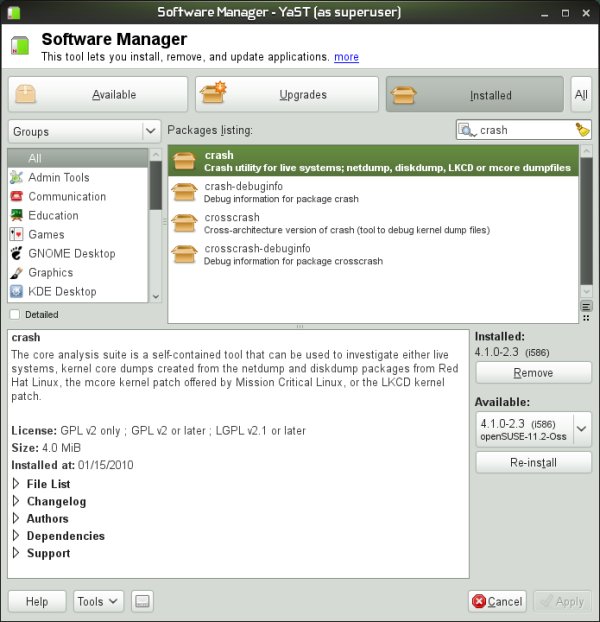This screenshot has height=622, width=600.
Task: Select the GNOME Desktop foot icon
Action: pyautogui.click(x=16, y=253)
